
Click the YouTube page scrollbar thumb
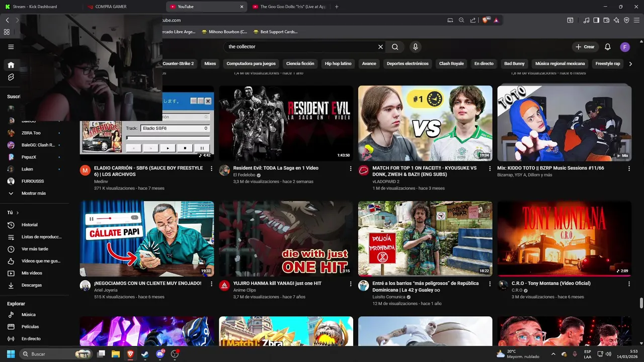click(x=641, y=303)
